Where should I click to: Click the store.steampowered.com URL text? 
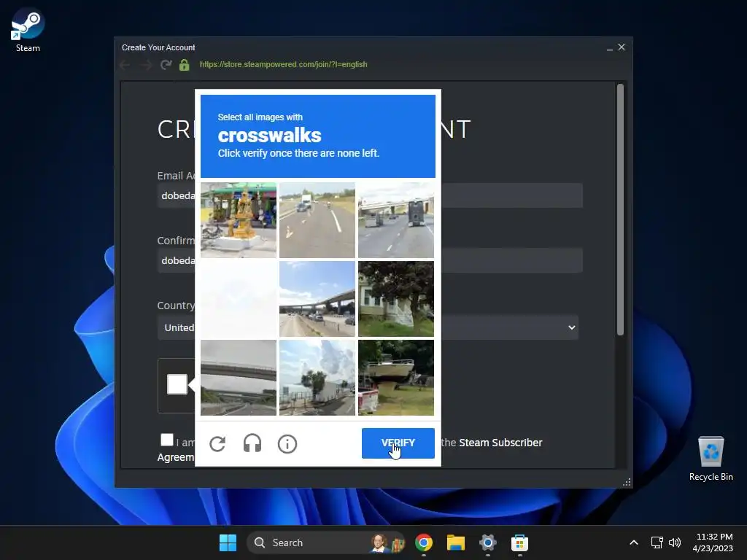[284, 64]
